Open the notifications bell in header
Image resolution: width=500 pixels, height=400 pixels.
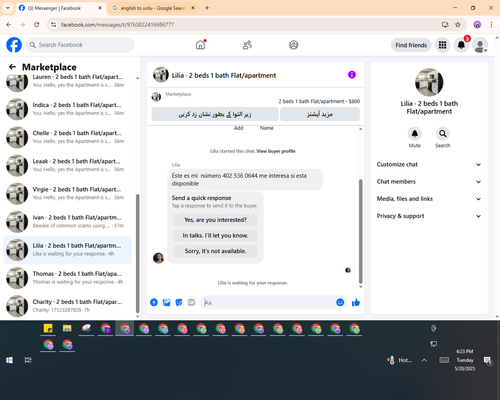(461, 45)
